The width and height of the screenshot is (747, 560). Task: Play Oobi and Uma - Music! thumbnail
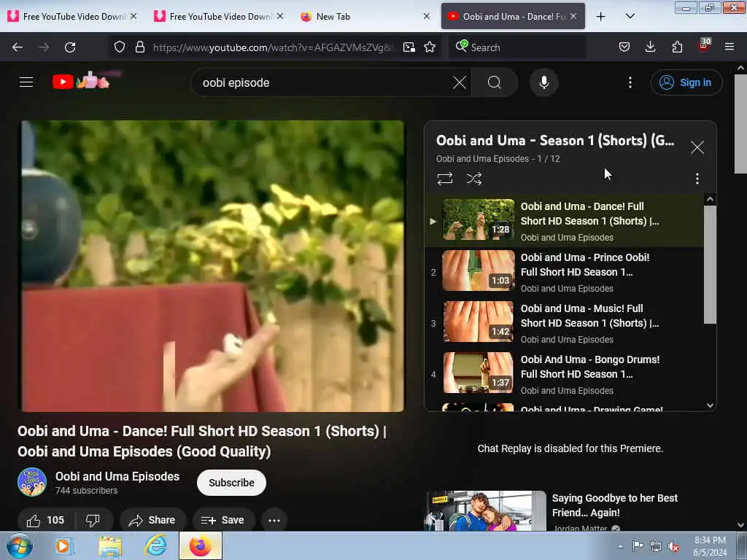[479, 322]
